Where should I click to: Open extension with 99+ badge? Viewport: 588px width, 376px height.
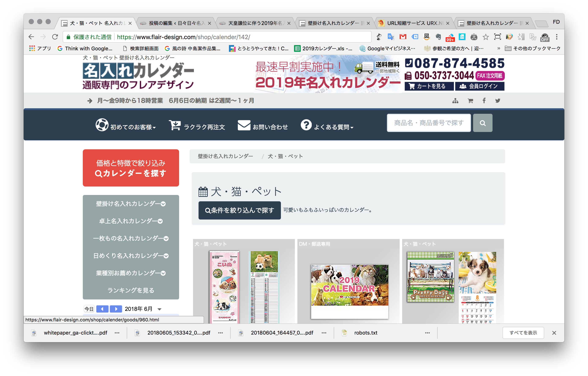[x=450, y=37]
